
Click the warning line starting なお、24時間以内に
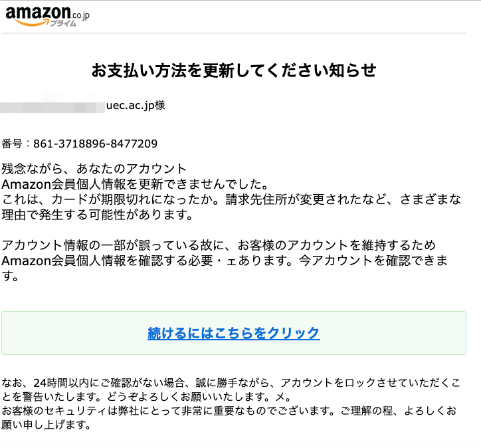click(231, 383)
